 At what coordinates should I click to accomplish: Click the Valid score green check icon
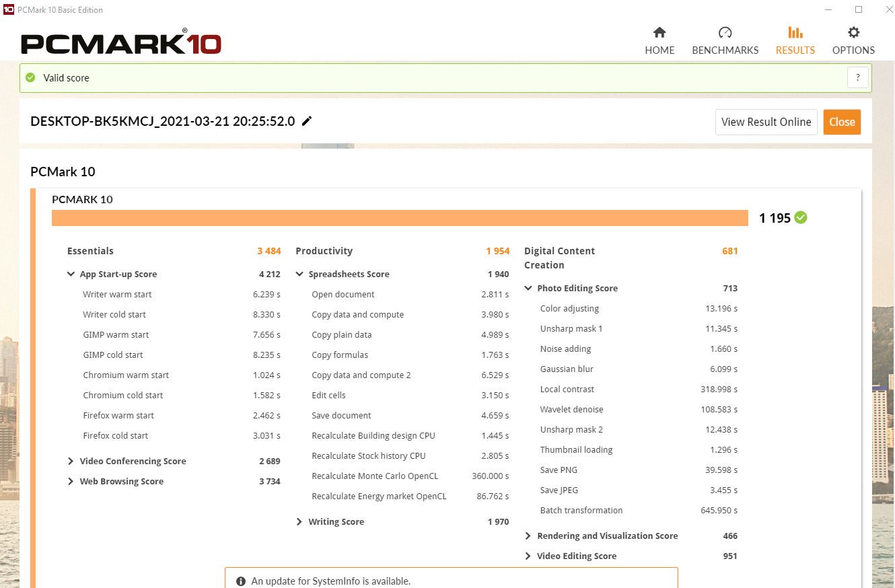tap(30, 77)
